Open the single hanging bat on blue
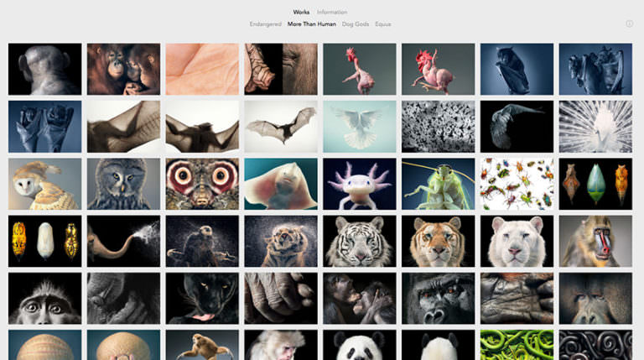This screenshot has height=360, width=644. [x=517, y=69]
